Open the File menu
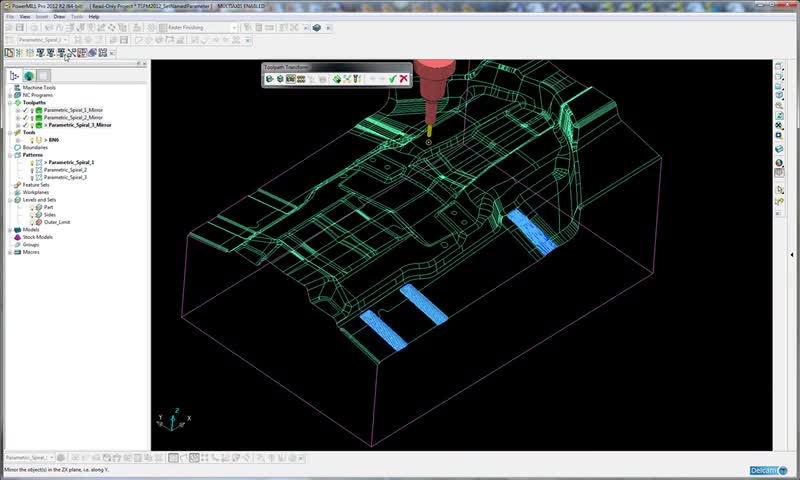 point(10,17)
